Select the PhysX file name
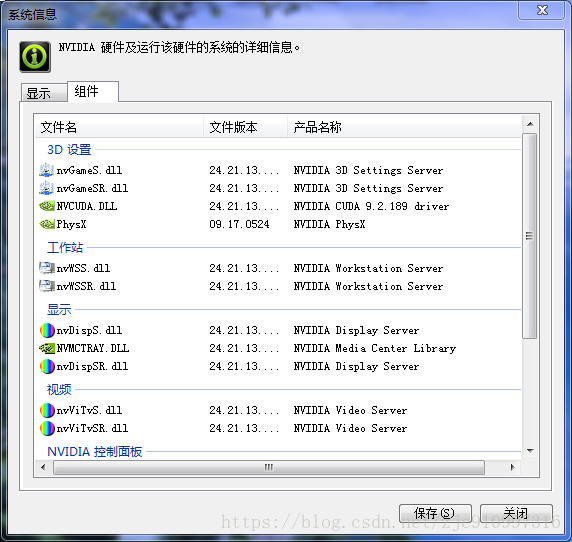Image resolution: width=572 pixels, height=542 pixels. pyautogui.click(x=71, y=224)
